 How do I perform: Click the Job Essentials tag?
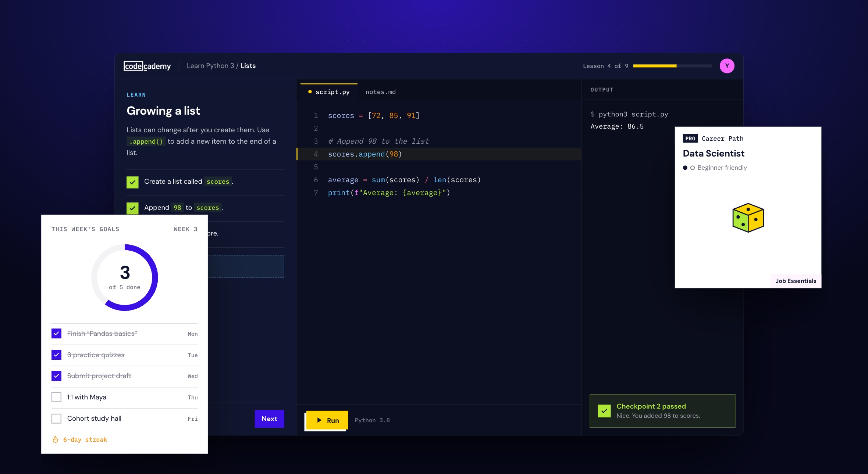coord(796,281)
